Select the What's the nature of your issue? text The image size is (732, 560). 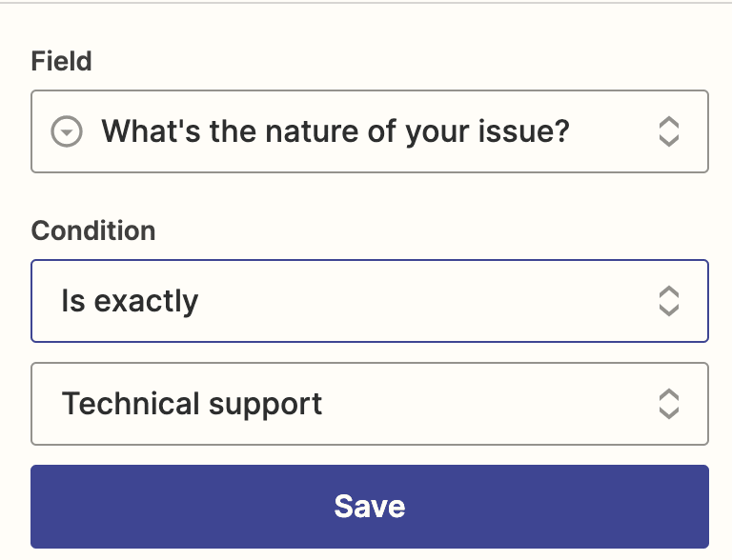pyautogui.click(x=335, y=131)
